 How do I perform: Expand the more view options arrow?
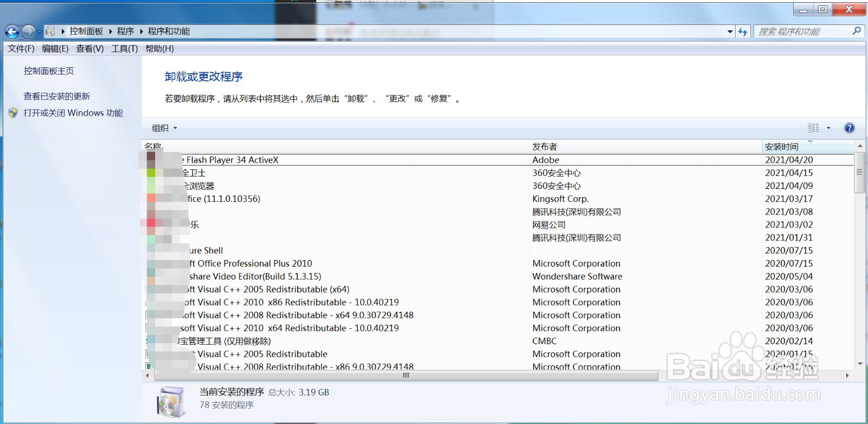pyautogui.click(x=828, y=128)
